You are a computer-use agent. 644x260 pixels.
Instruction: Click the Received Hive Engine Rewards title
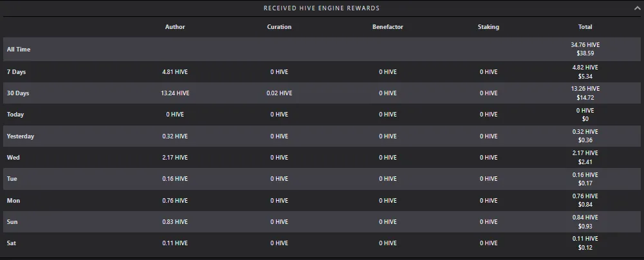point(322,8)
